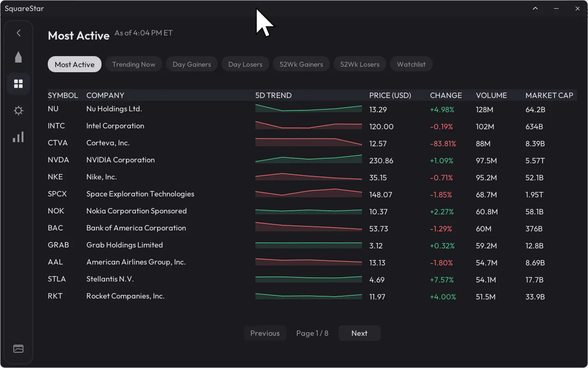
Task: Click the -83.81% change value
Action: click(443, 144)
